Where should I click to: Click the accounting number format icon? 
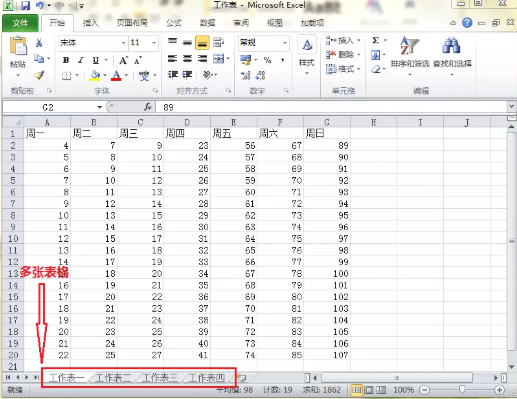click(x=246, y=60)
